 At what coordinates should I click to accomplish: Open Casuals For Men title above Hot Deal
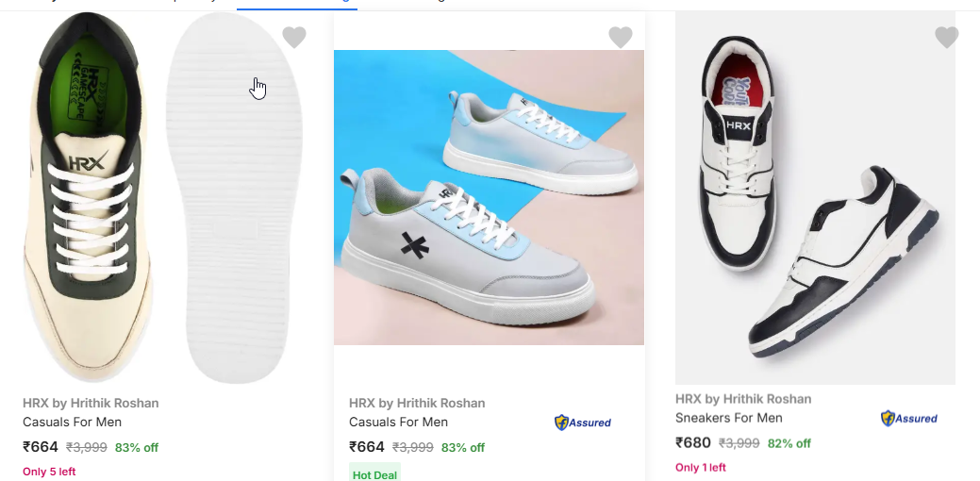398,422
